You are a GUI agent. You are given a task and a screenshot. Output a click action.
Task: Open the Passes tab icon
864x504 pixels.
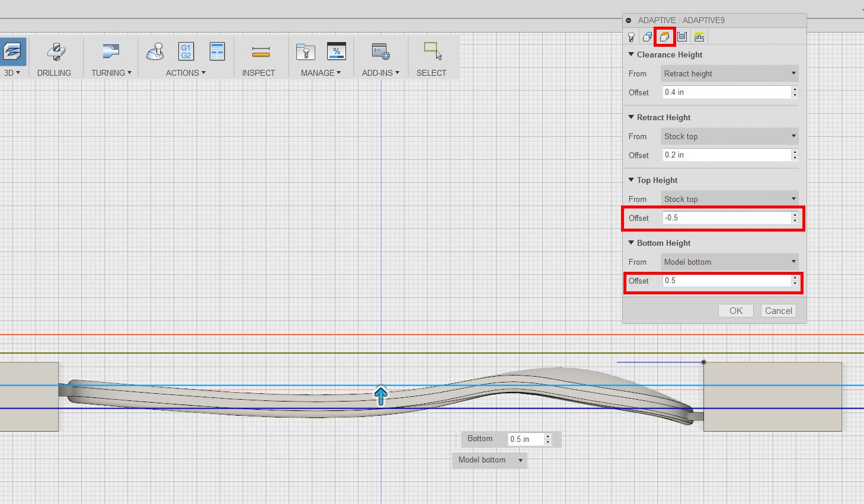tap(682, 37)
